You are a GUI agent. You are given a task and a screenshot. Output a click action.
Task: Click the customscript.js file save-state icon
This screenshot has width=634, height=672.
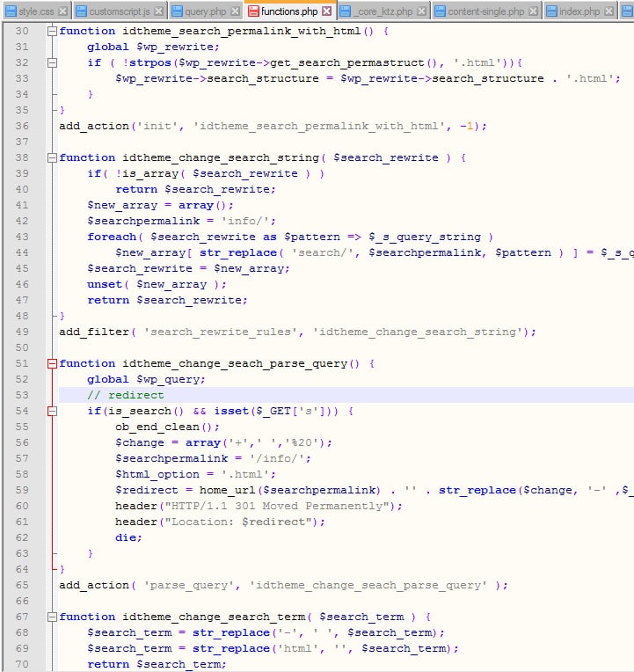point(81,11)
